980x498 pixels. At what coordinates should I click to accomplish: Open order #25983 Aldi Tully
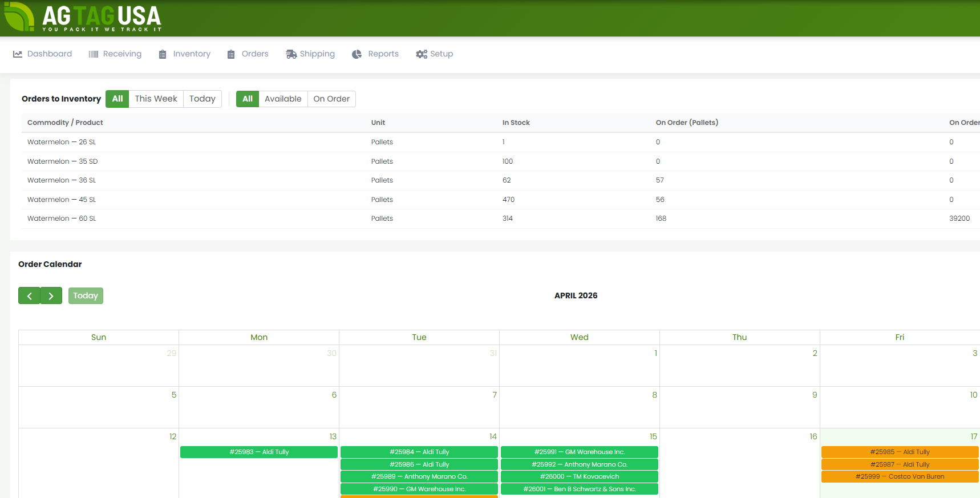tap(259, 452)
